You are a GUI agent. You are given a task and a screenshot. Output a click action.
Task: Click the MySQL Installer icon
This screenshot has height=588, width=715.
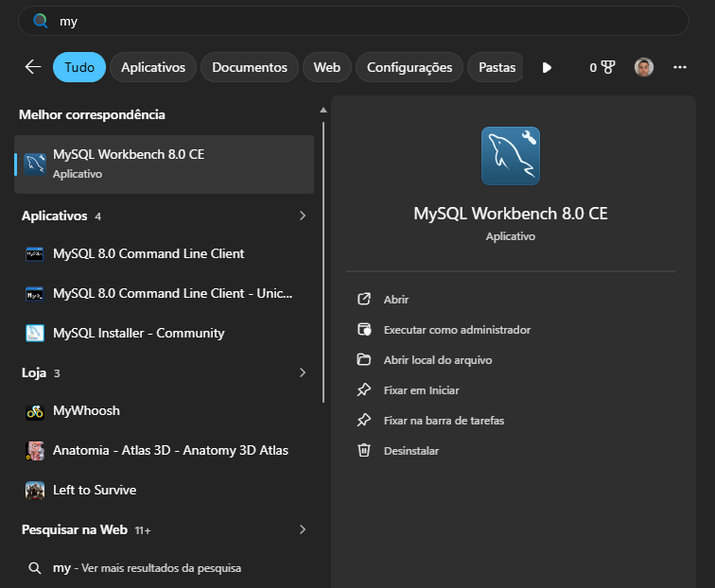35,333
